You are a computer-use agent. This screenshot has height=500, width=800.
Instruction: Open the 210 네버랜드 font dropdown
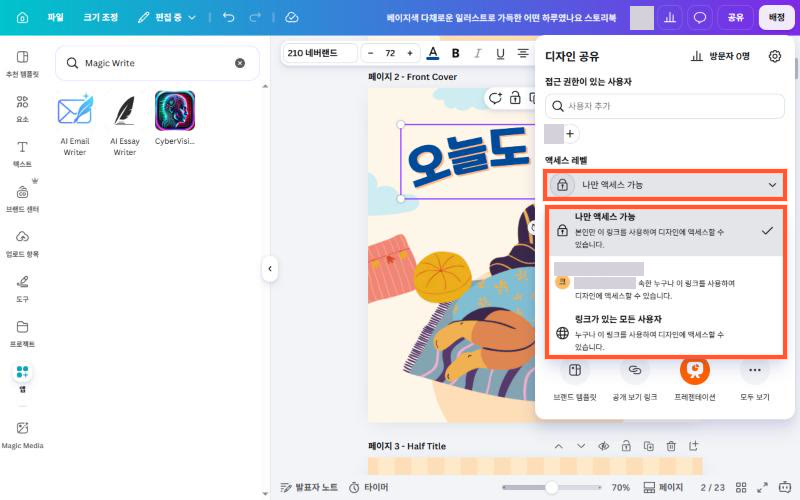click(x=320, y=53)
